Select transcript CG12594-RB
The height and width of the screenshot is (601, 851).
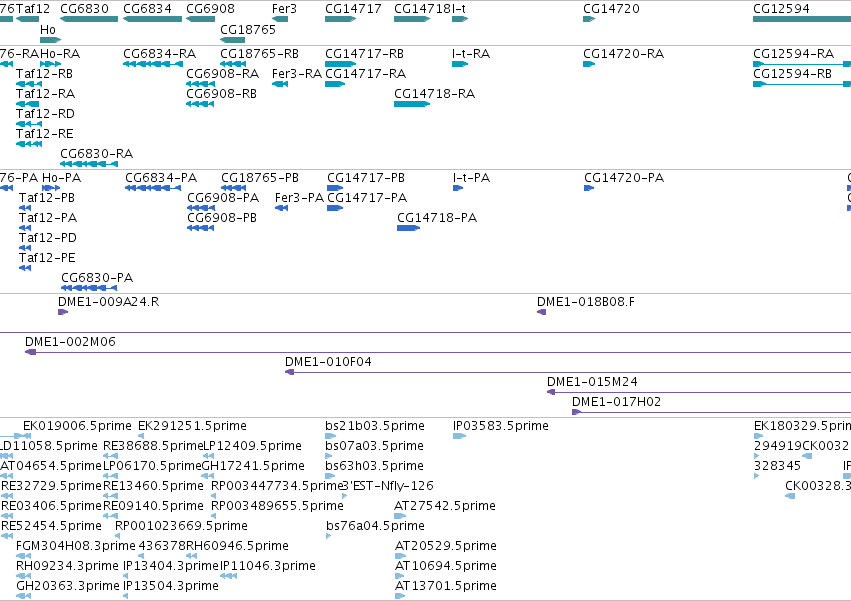(792, 74)
